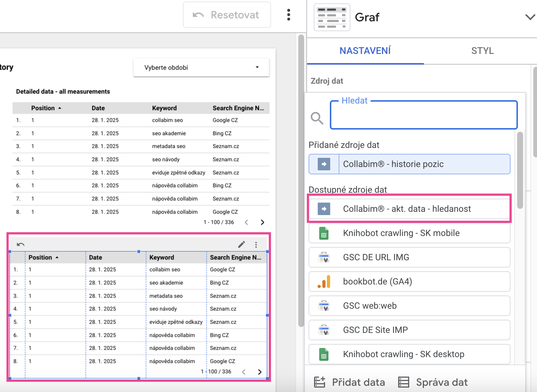
Task: Select Collabim® - akt. data - hledanost source
Action: tap(410, 209)
